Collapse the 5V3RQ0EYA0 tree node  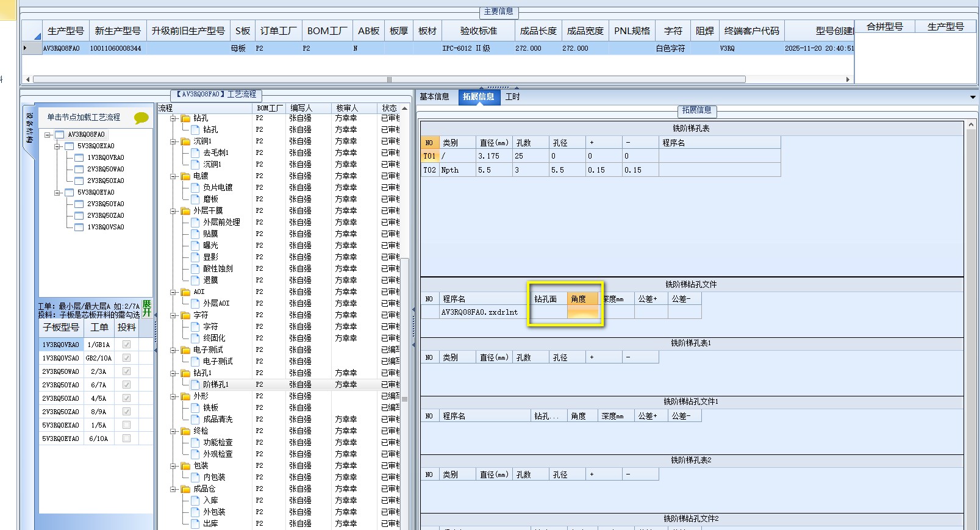(57, 193)
